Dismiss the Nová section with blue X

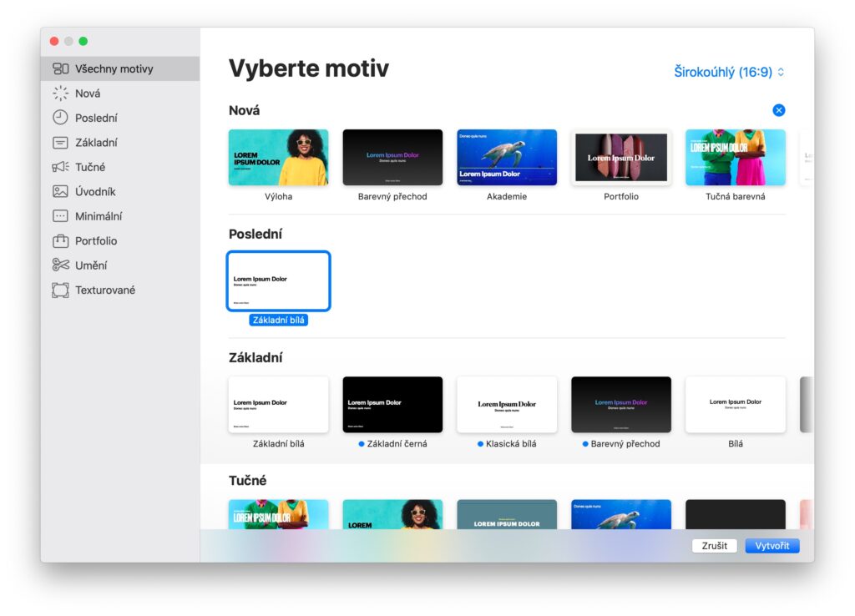[778, 110]
